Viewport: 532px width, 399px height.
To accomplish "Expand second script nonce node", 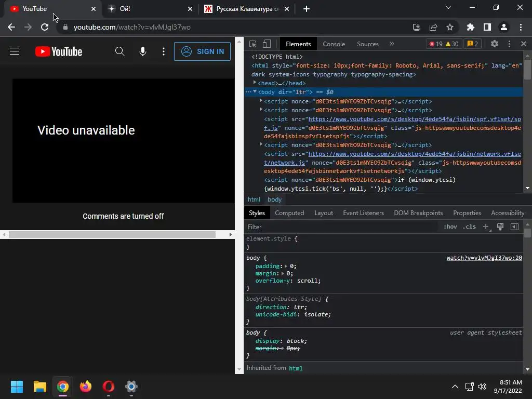I will [x=261, y=110].
